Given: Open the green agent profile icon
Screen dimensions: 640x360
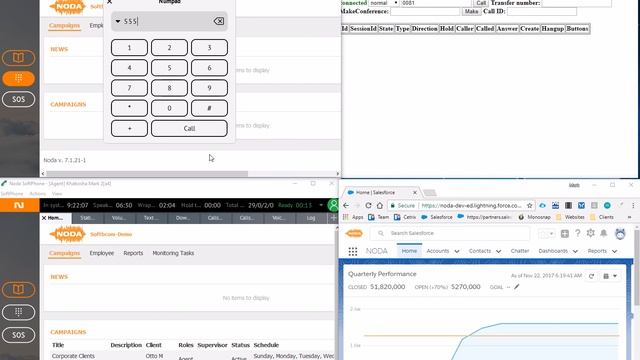Looking at the screenshot, I should pyautogui.click(x=333, y=205).
